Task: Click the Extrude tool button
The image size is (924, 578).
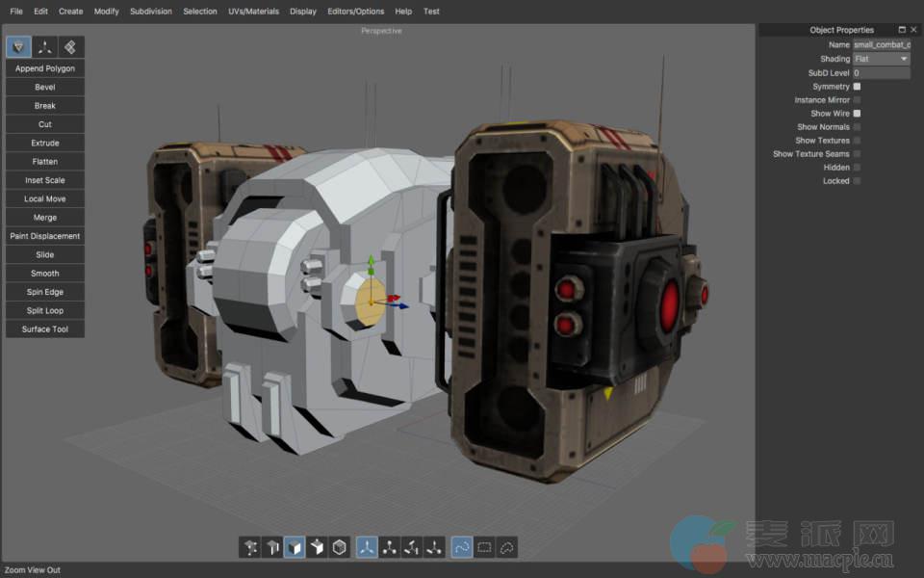Action: tap(45, 143)
